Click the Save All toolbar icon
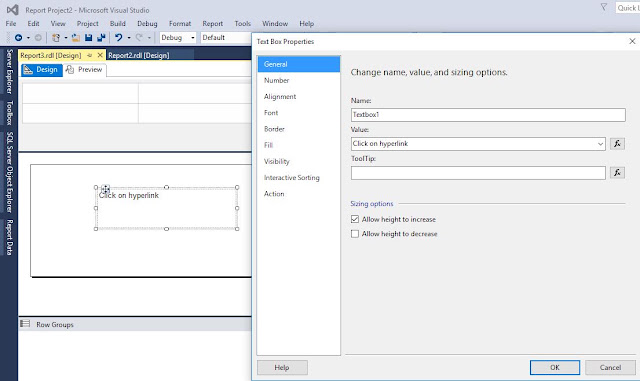Image resolution: width=640 pixels, height=381 pixels. coord(101,38)
